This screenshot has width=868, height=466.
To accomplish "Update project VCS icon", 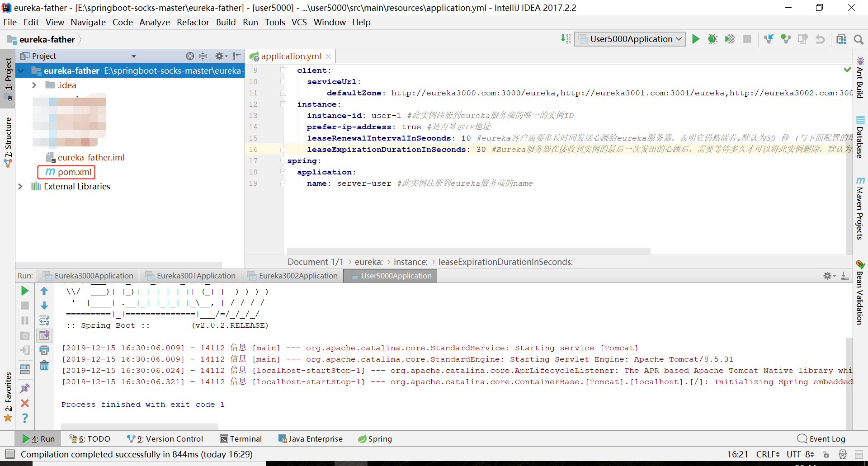I will 769,39.
